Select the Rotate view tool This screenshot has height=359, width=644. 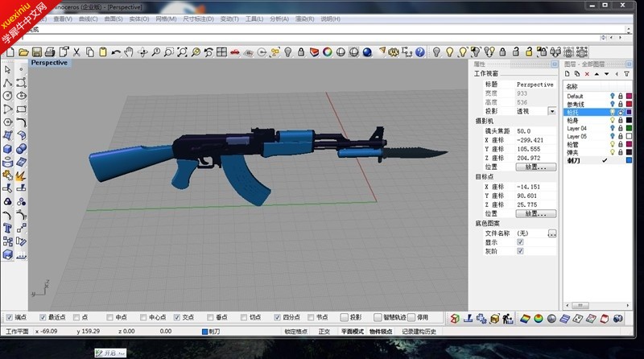[142, 52]
